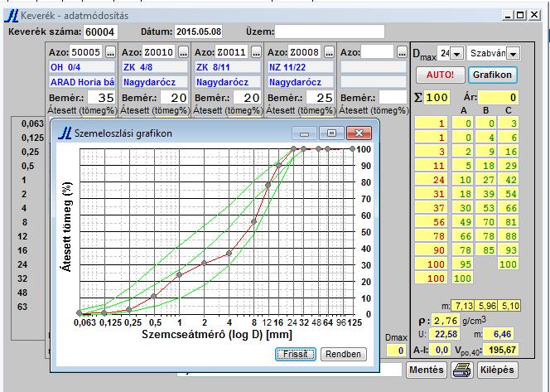Viewport: 550px width, 392px height.
Task: Click the Azo field containing Z0011
Action: click(232, 52)
